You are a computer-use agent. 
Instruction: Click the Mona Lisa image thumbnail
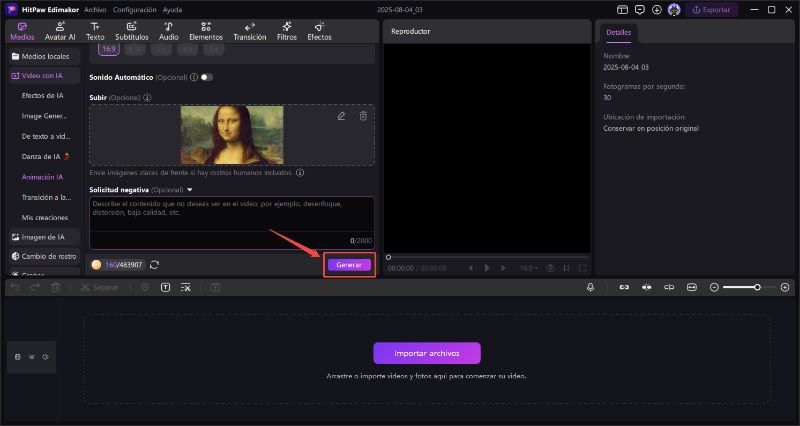pyautogui.click(x=232, y=135)
